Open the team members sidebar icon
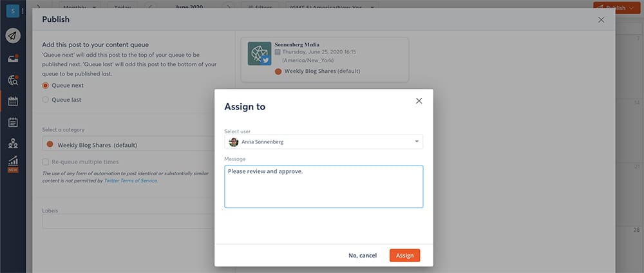 (13, 144)
